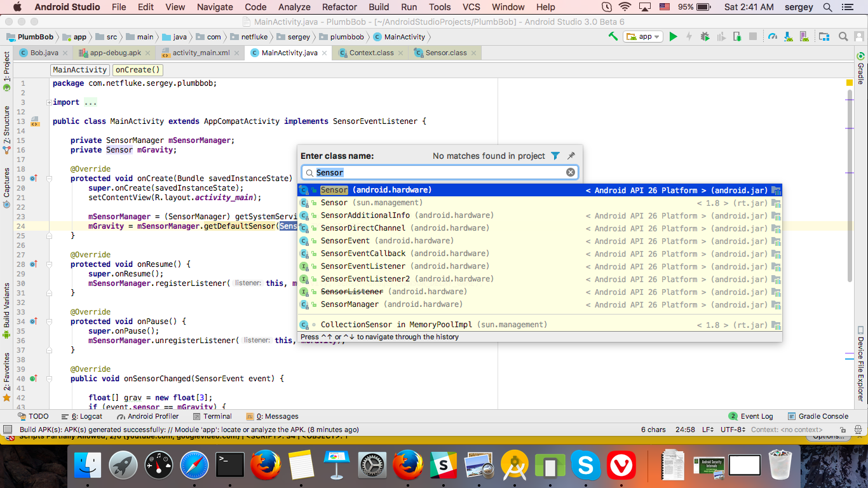Image resolution: width=868 pixels, height=488 pixels.
Task: Open the UTF-8 encoding dropdown
Action: click(x=733, y=430)
